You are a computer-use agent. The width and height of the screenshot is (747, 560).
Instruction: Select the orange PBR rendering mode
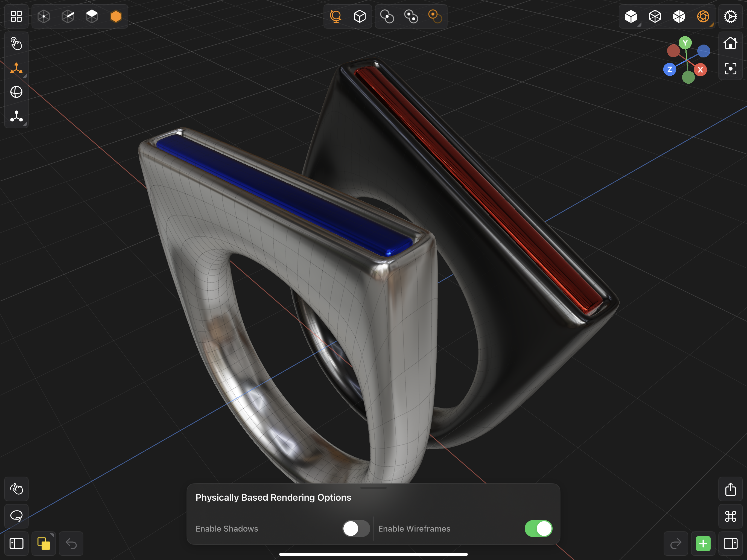click(703, 16)
